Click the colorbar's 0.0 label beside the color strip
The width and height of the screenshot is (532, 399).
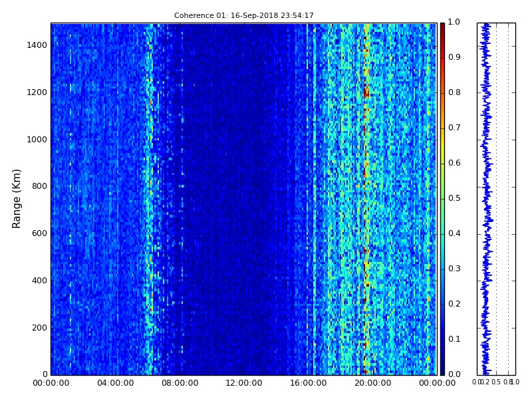[x=454, y=374]
